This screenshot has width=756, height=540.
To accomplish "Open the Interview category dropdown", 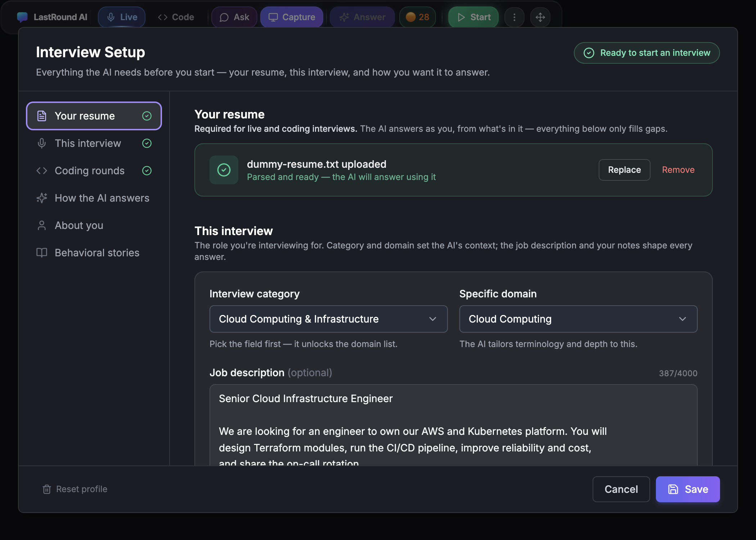I will [x=328, y=319].
